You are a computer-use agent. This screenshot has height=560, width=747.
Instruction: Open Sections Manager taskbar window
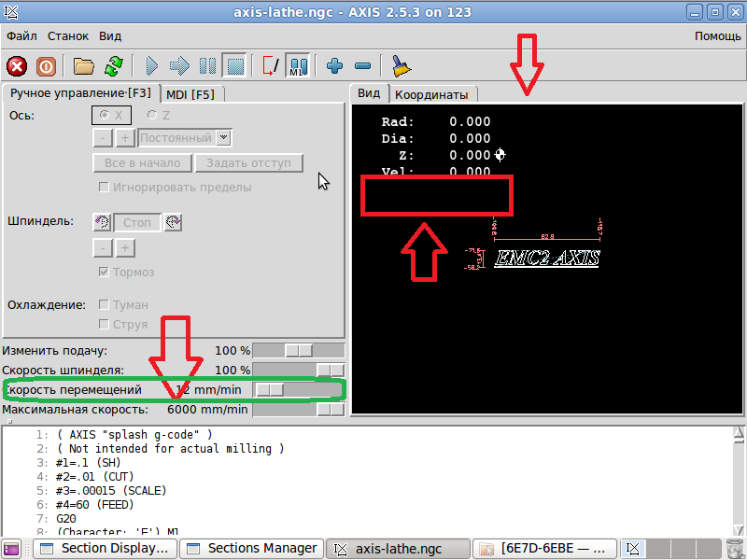252,549
